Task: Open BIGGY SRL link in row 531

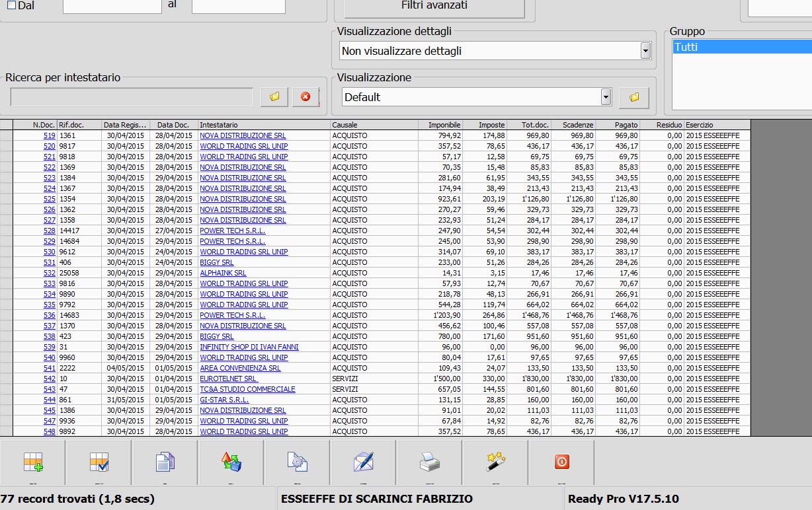Action: pyautogui.click(x=217, y=262)
